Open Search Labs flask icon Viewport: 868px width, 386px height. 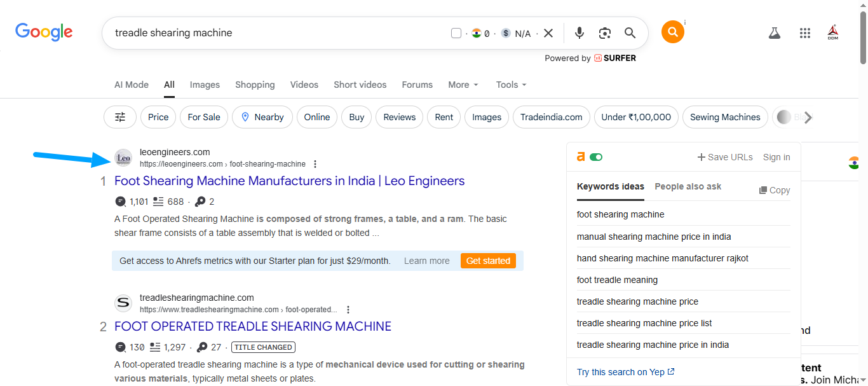[774, 33]
